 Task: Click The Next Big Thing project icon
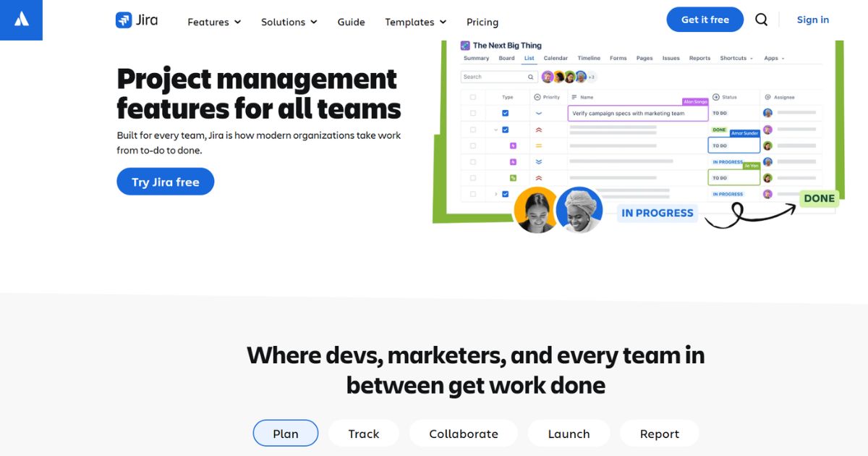coord(465,46)
